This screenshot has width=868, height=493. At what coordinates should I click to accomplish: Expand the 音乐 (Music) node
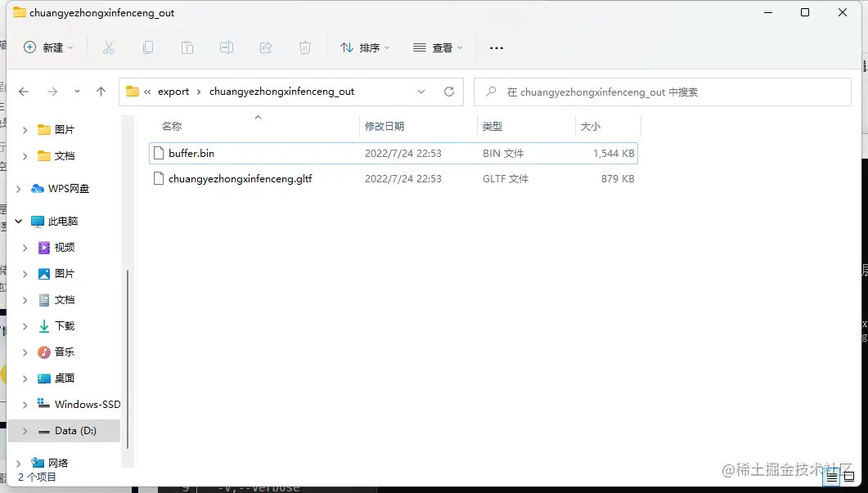pyautogui.click(x=25, y=352)
